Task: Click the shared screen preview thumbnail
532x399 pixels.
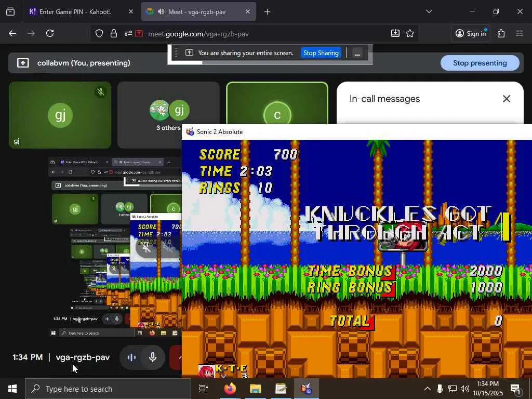Action: [115, 247]
